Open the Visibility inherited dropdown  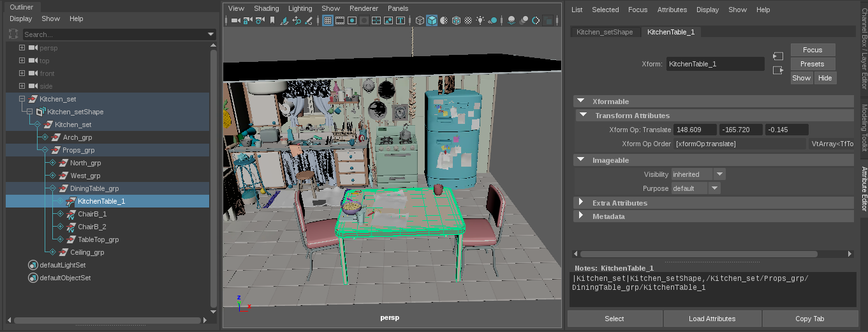719,174
